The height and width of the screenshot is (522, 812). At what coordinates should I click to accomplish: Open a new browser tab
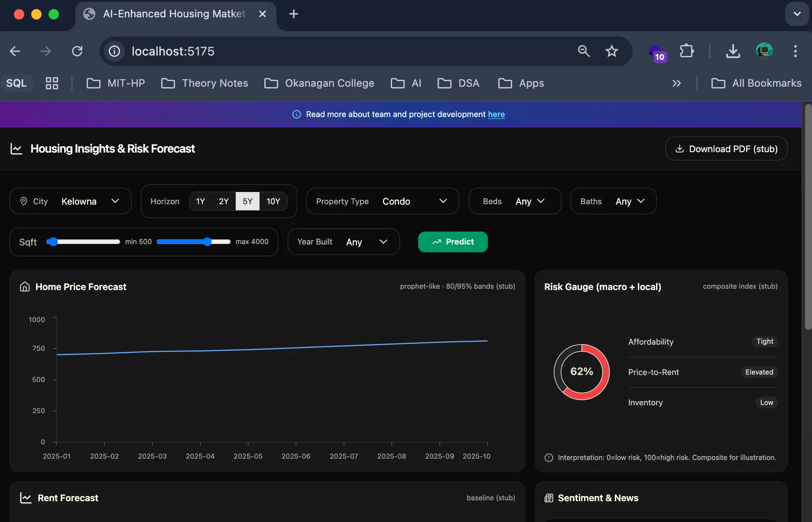pos(294,14)
